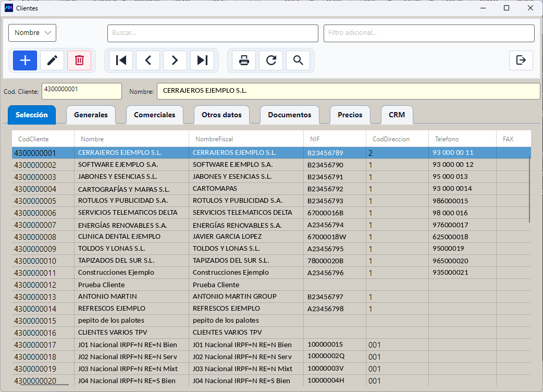This screenshot has height=392, width=543.
Task: Select client code 4300000005
Action: click(35, 201)
